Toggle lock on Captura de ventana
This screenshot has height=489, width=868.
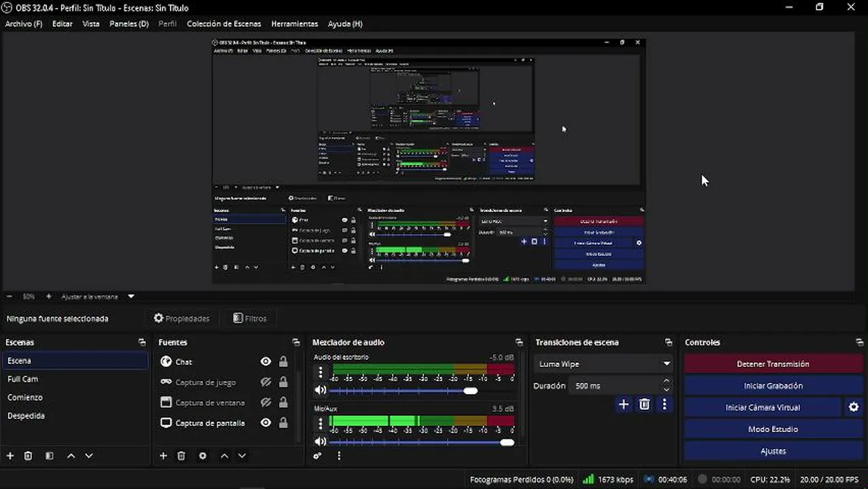(283, 403)
